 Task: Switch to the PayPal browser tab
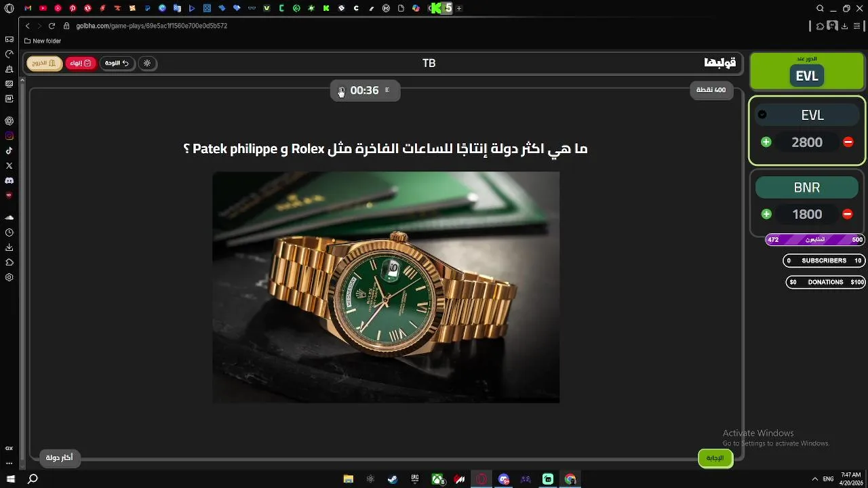(x=147, y=8)
